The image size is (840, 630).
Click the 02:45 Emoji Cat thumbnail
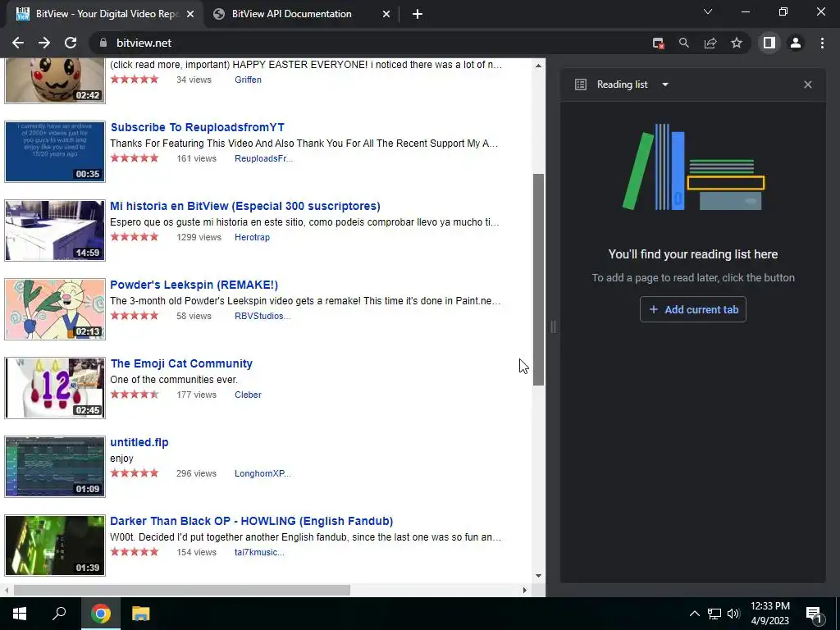tap(55, 388)
